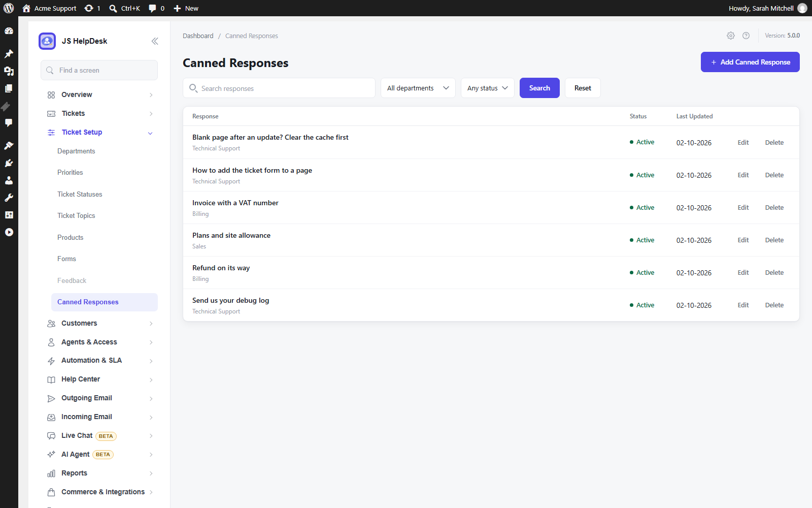
Task: Open Blank page after an update response
Action: 270,138
